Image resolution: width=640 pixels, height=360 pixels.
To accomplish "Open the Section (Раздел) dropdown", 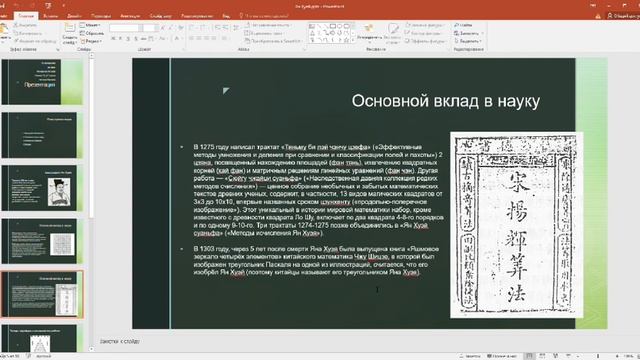I will [x=91, y=41].
